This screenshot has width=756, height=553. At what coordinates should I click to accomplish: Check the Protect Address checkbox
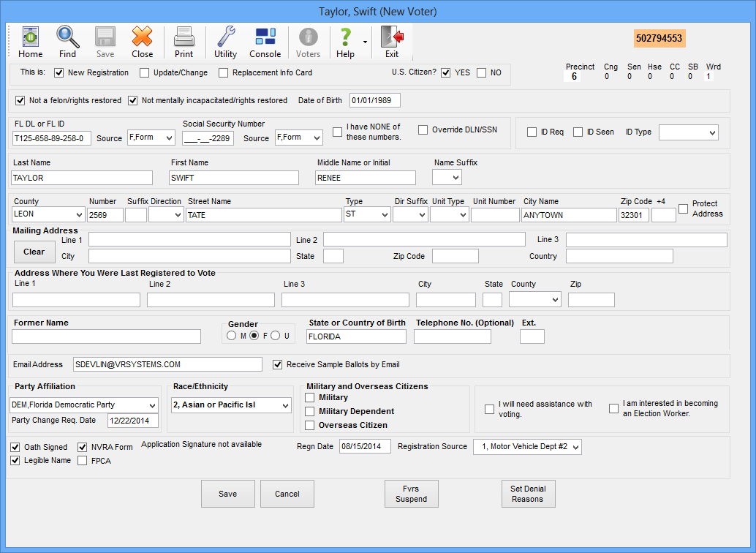[x=683, y=208]
